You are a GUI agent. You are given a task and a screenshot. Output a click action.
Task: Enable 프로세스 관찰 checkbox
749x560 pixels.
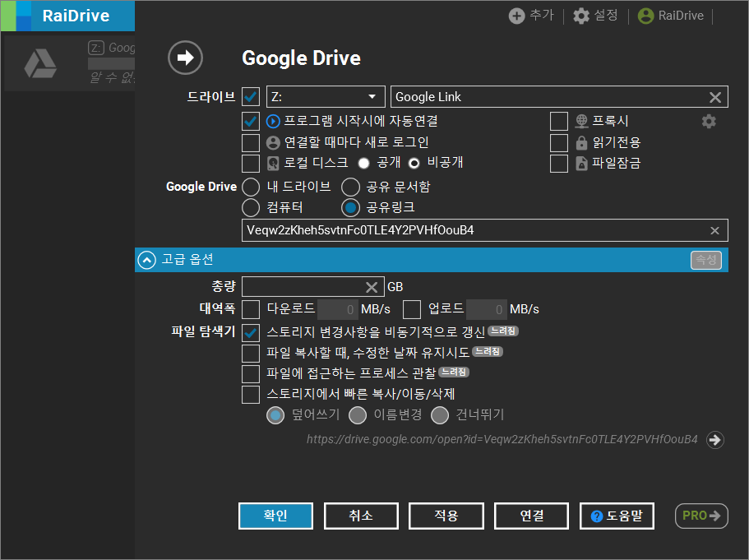[251, 374]
